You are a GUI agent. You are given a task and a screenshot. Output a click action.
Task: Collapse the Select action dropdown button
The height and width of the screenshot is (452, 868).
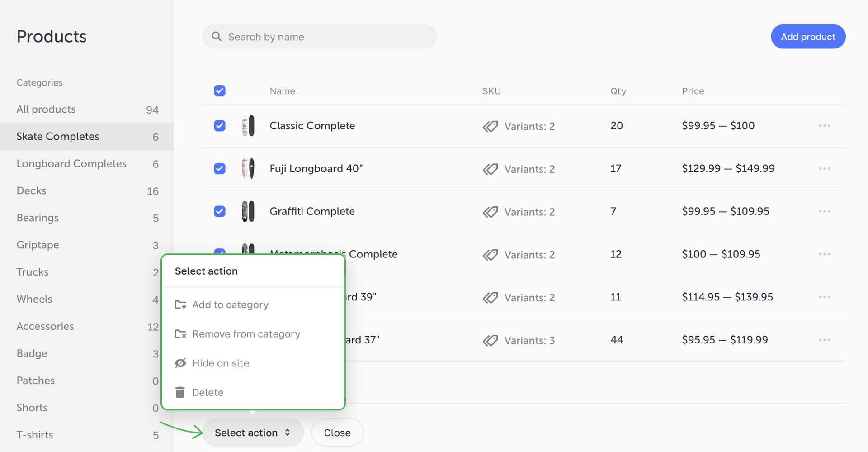tap(252, 433)
